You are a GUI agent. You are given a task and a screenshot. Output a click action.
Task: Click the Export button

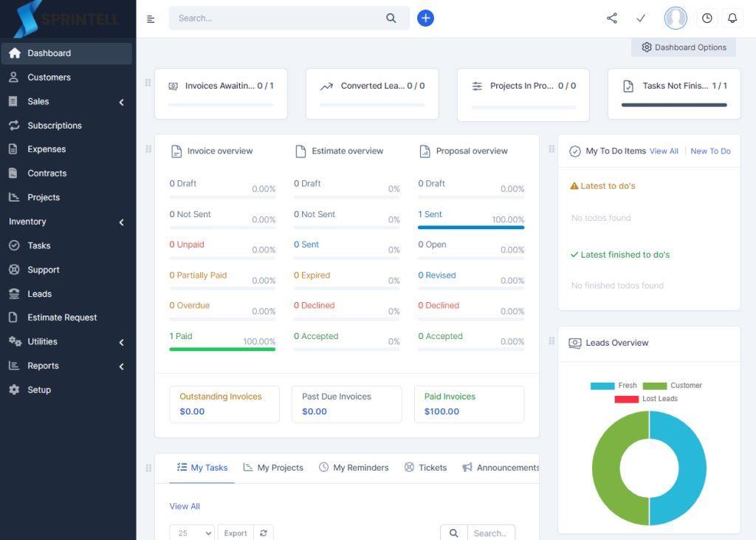236,533
